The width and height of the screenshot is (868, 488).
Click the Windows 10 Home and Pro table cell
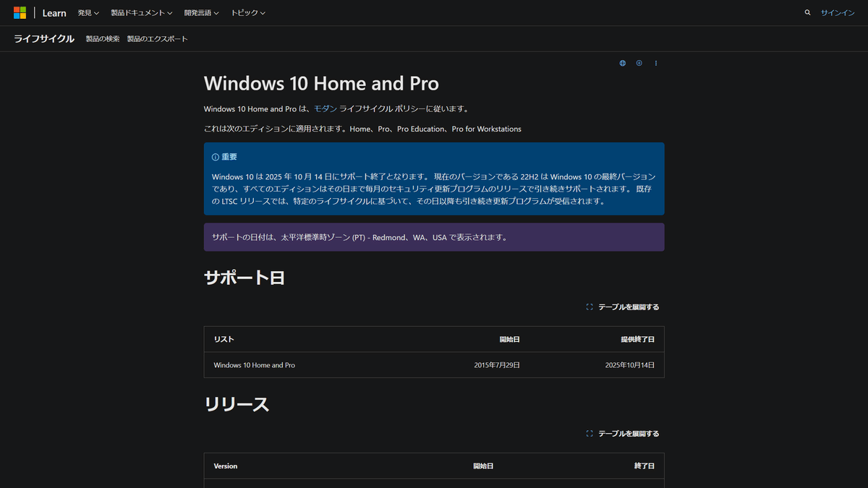[255, 365]
